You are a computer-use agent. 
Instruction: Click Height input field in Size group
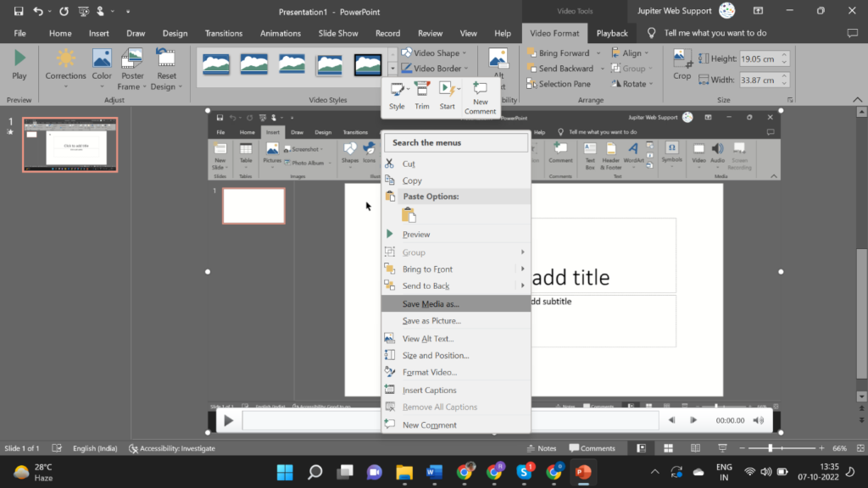pyautogui.click(x=759, y=58)
